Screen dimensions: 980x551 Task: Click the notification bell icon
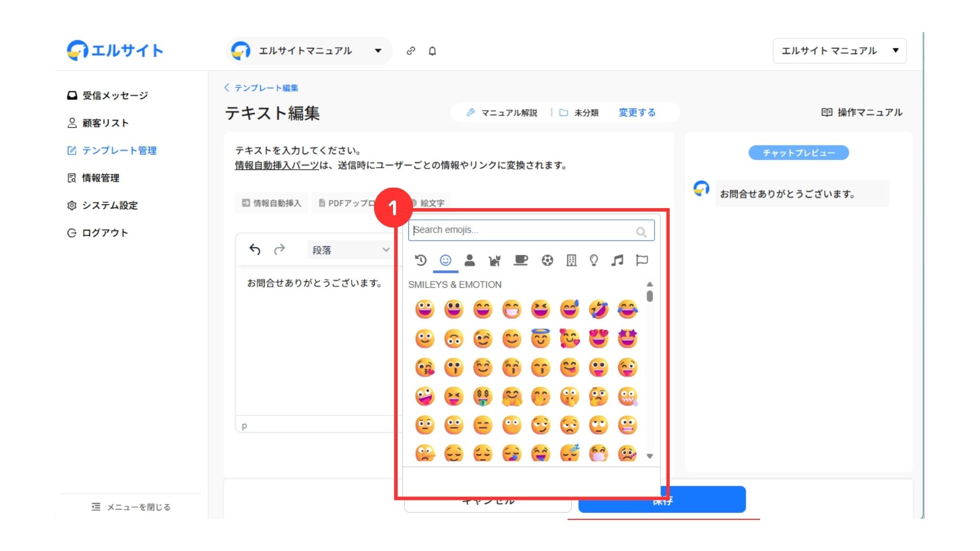[x=432, y=51]
